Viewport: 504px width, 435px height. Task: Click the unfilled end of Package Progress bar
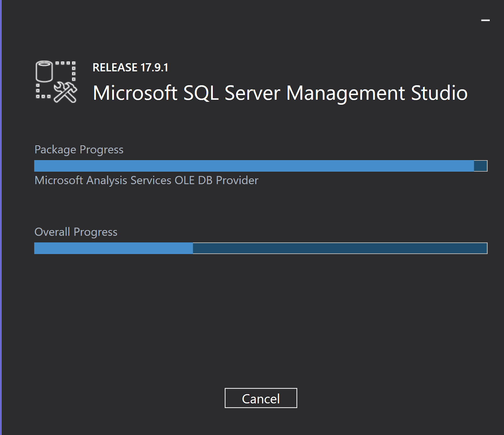pos(480,166)
